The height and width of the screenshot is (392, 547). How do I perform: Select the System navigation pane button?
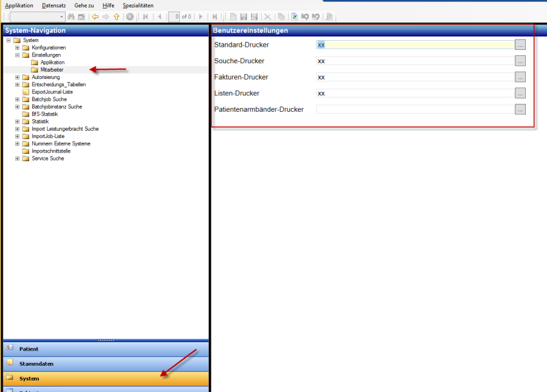tap(106, 379)
